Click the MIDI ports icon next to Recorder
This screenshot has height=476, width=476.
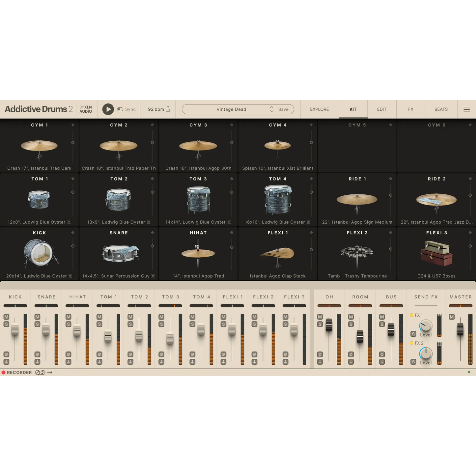click(x=40, y=372)
